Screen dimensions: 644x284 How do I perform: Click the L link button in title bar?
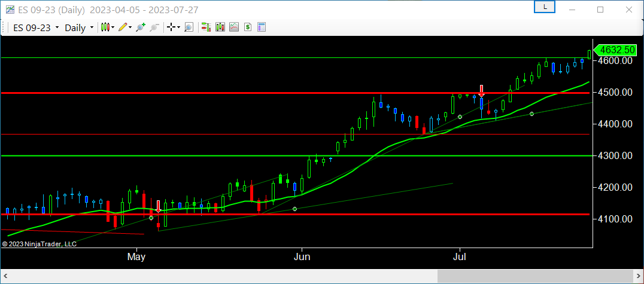click(x=545, y=7)
